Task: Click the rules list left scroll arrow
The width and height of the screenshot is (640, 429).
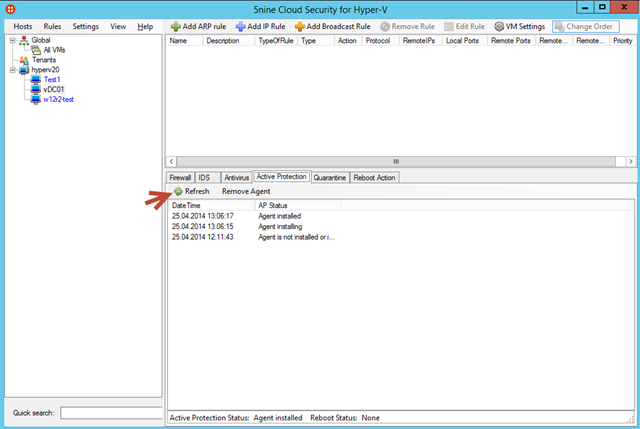Action: (171, 161)
